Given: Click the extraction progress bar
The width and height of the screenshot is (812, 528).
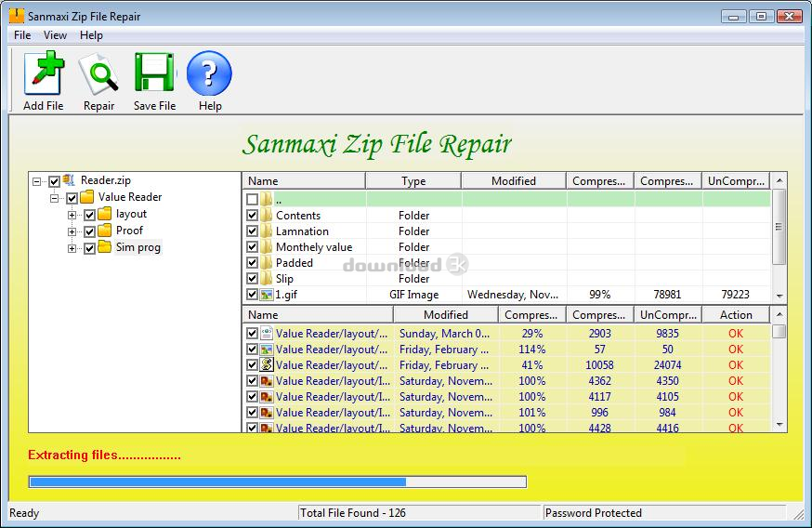Looking at the screenshot, I should 278,482.
